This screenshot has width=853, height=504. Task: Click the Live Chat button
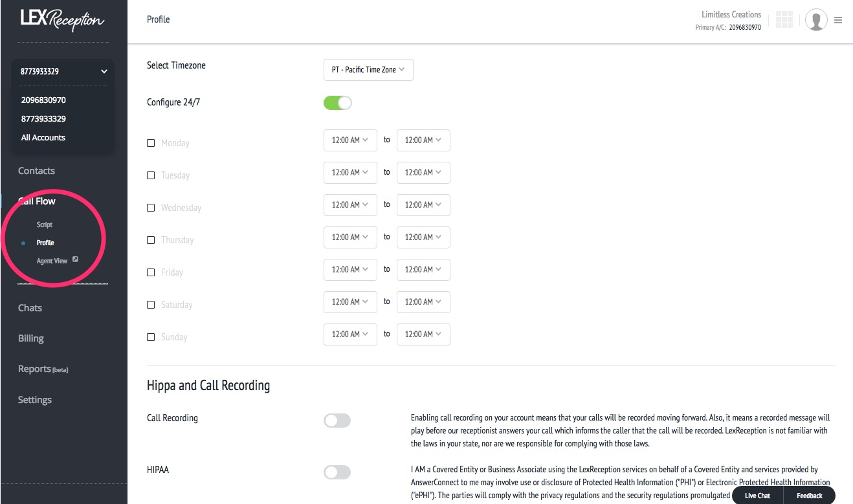point(757,496)
